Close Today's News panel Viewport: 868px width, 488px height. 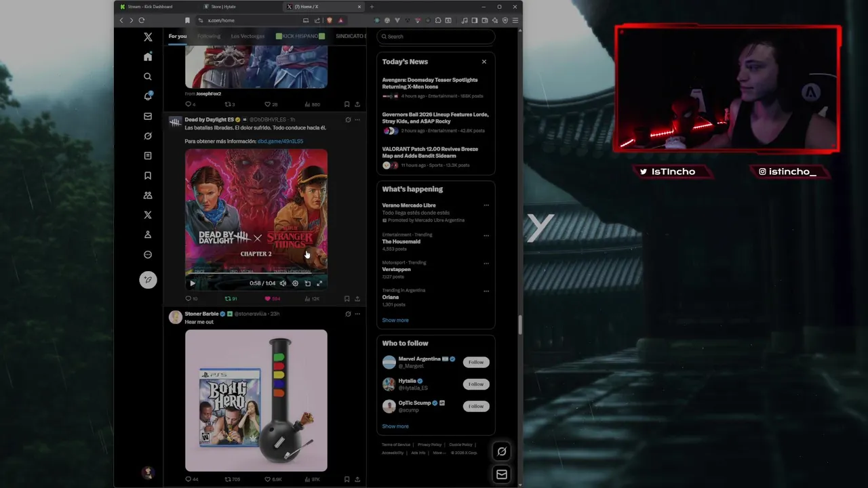click(x=484, y=62)
